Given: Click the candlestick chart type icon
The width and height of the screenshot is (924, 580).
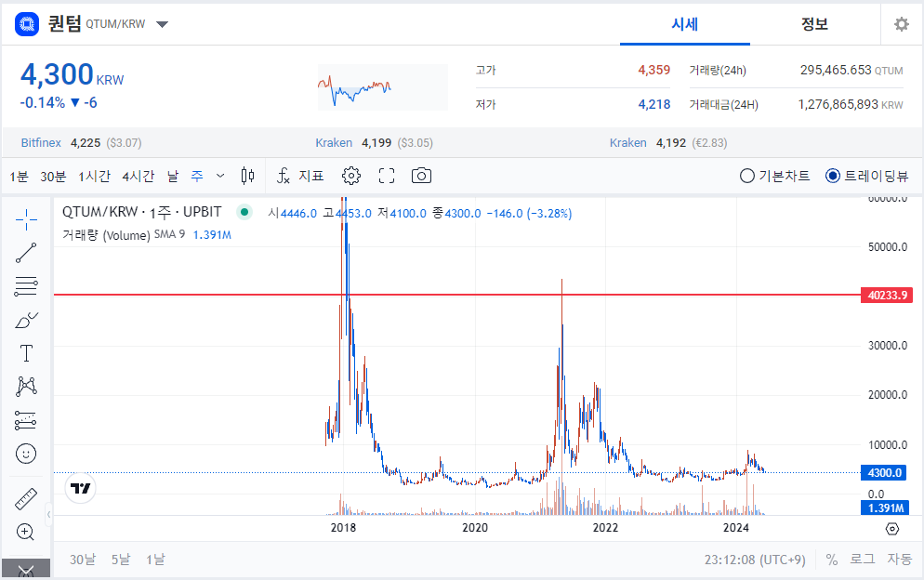Looking at the screenshot, I should (x=247, y=176).
